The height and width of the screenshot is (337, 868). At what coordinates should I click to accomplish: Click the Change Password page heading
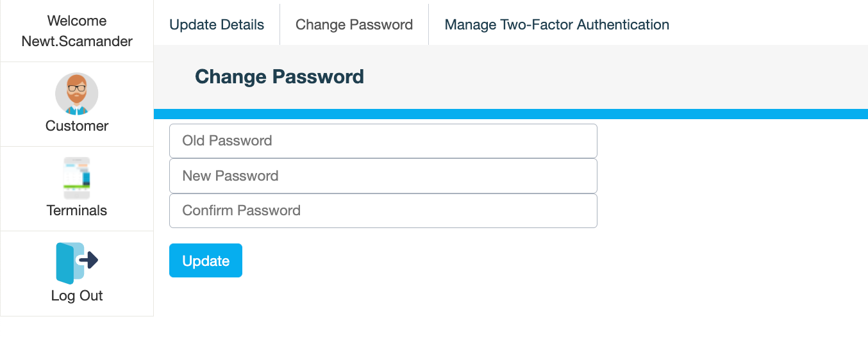click(279, 77)
